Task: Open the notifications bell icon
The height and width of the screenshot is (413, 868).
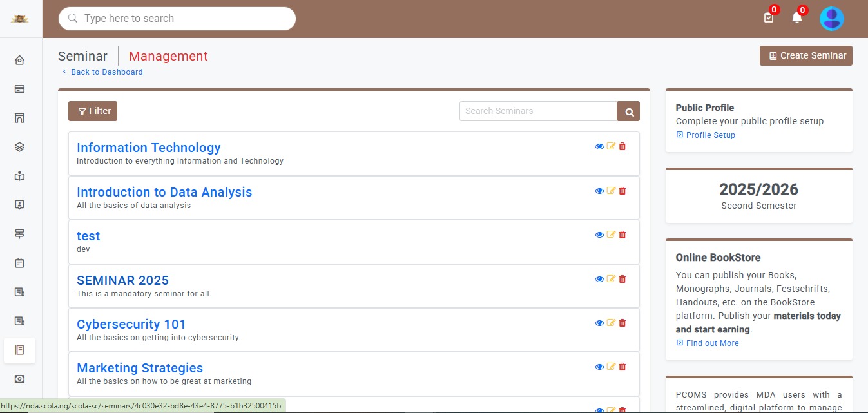Action: [x=797, y=18]
